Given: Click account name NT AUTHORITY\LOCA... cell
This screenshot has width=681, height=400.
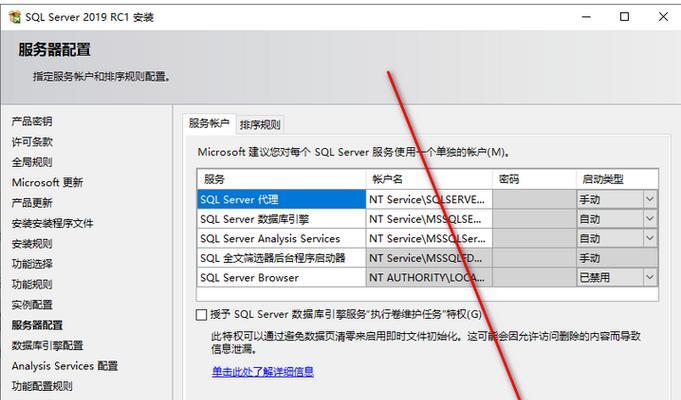Looking at the screenshot, I should (x=429, y=278).
